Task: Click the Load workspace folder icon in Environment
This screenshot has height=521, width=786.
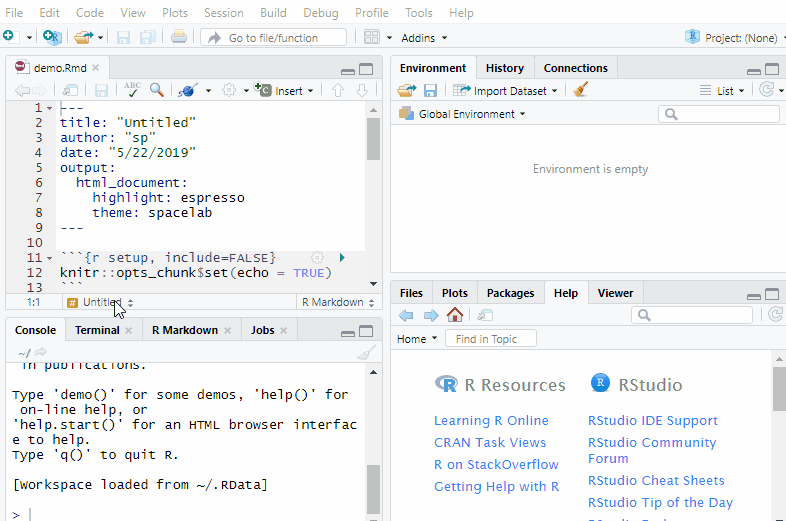Action: pos(407,90)
